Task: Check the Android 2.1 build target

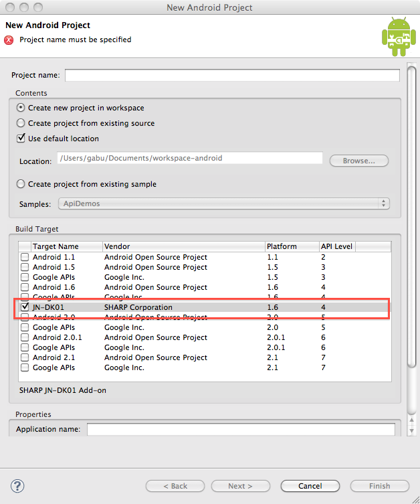Action: tap(25, 357)
